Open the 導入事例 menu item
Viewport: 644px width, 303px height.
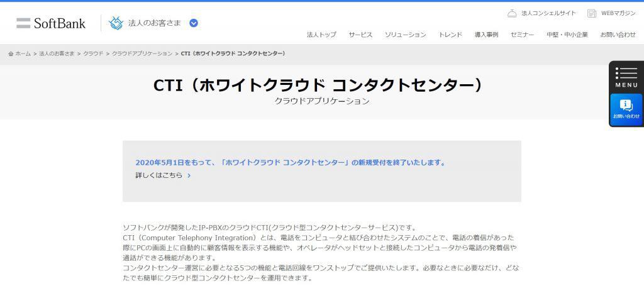[486, 35]
